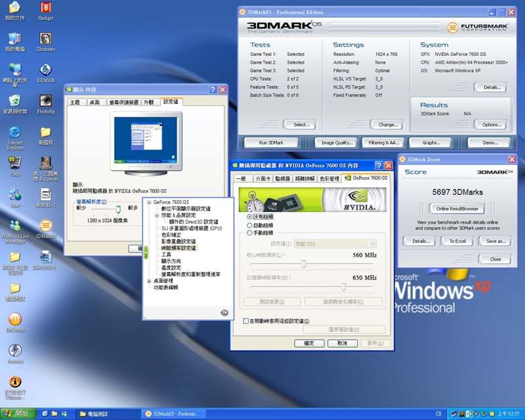The height and width of the screenshot is (420, 525).
Task: Launch the Illustrator desktop shortcut
Action: (x=46, y=42)
